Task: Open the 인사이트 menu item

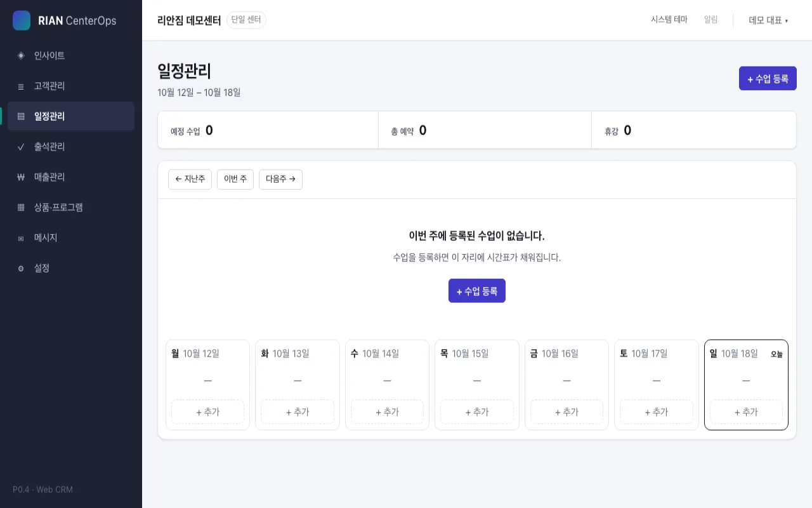Action: tap(71, 56)
